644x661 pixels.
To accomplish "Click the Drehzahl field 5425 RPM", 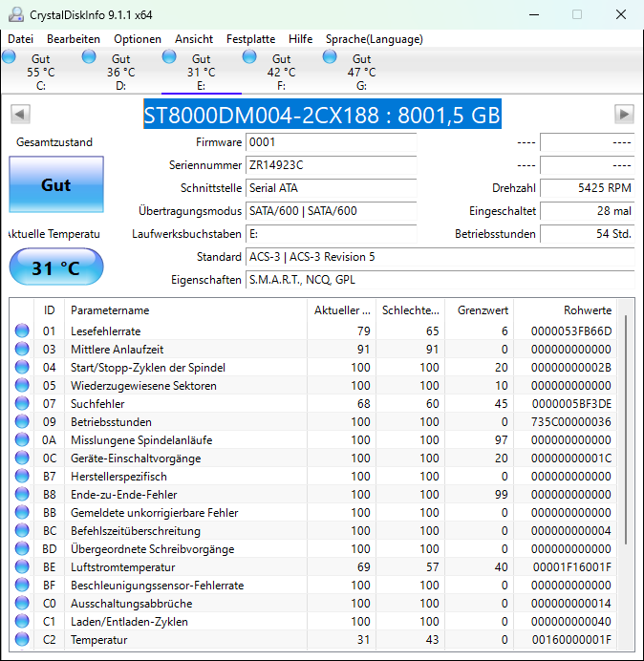I will pyautogui.click(x=587, y=188).
